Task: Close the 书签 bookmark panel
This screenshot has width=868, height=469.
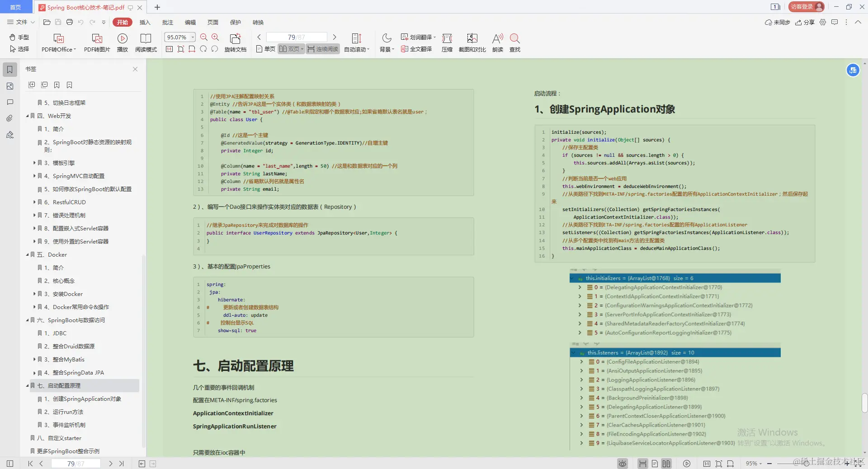Action: point(135,69)
